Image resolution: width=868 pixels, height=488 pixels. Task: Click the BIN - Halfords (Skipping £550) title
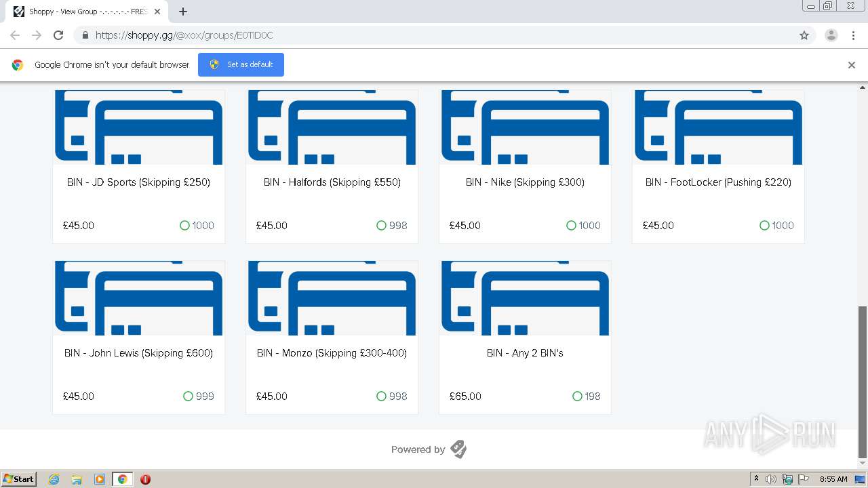coord(332,182)
